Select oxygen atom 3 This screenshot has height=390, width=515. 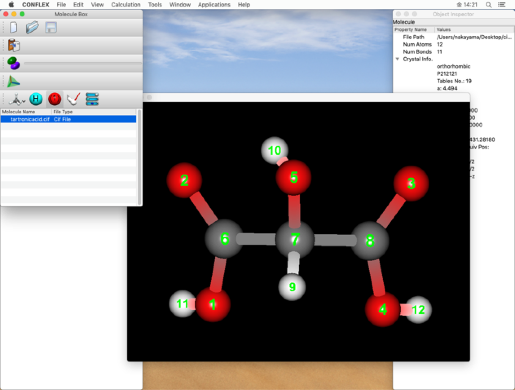(x=411, y=183)
